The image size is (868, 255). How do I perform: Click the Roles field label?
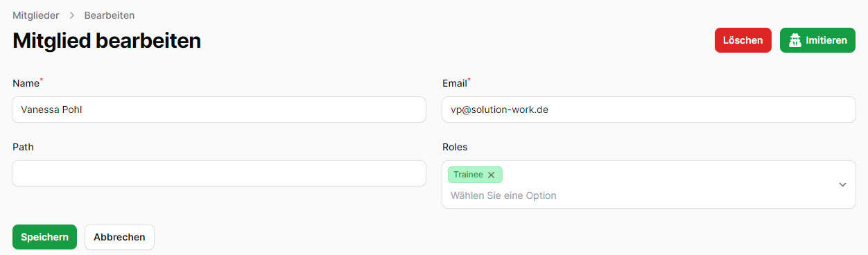455,147
